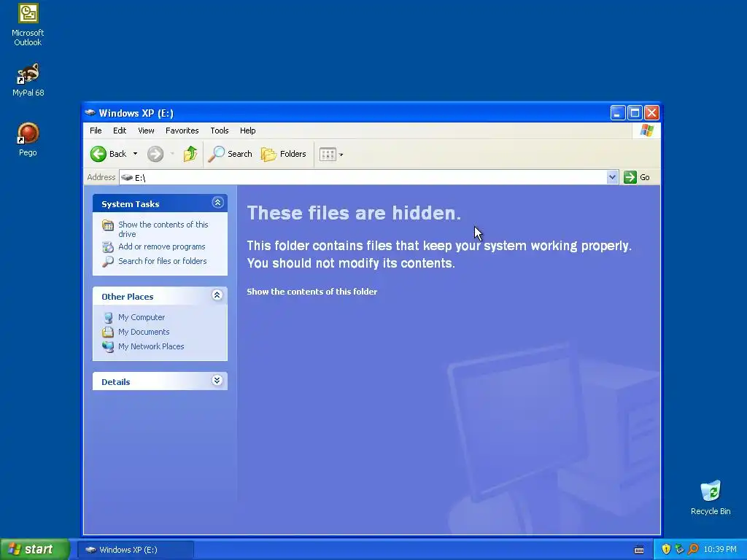747x560 pixels.
Task: Click the magnifier icon for file search
Action: [x=108, y=261]
